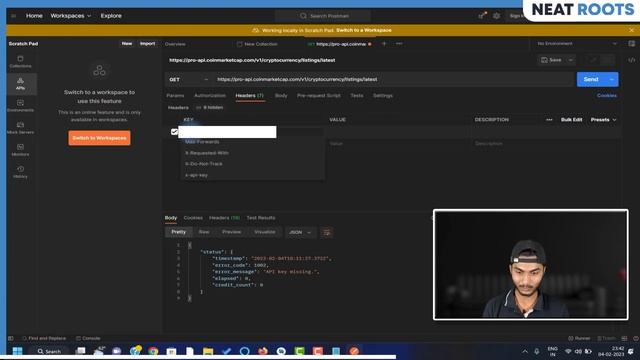The image size is (640, 360).
Task: Select Raw response view
Action: (204, 232)
